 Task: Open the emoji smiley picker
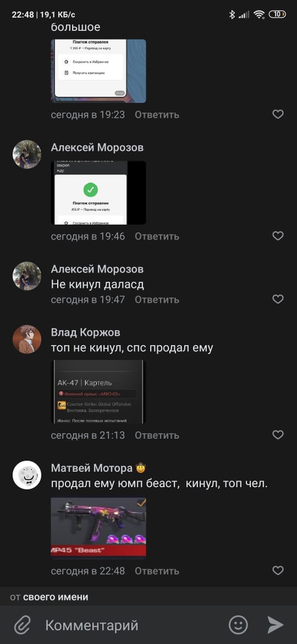[239, 625]
